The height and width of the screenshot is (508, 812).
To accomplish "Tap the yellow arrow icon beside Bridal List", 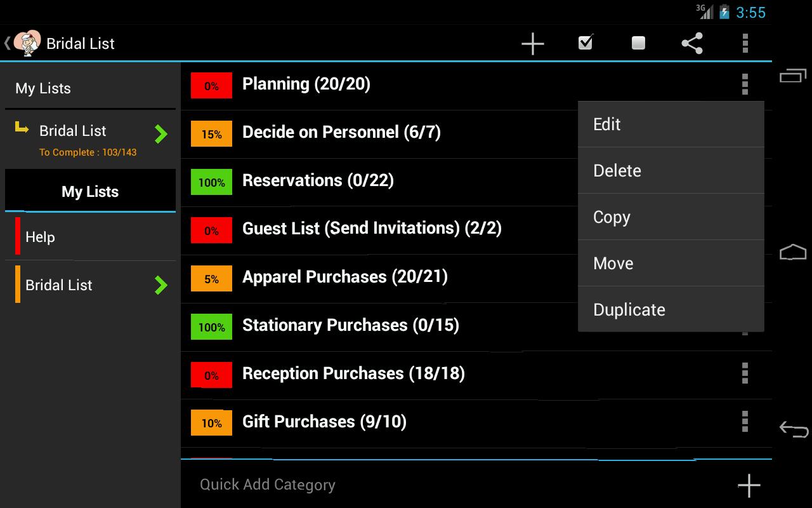I will 22,128.
